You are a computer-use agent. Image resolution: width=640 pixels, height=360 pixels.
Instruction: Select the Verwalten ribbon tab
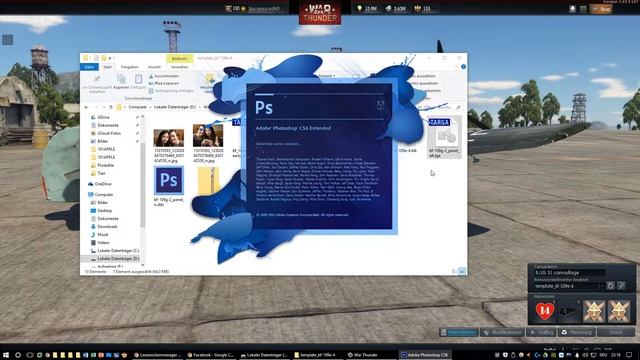click(x=180, y=67)
